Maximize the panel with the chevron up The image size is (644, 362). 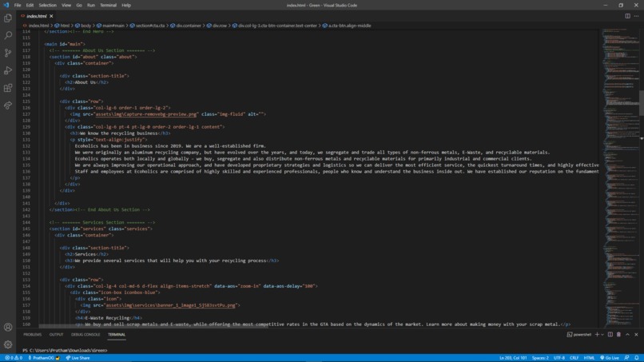coord(627,335)
